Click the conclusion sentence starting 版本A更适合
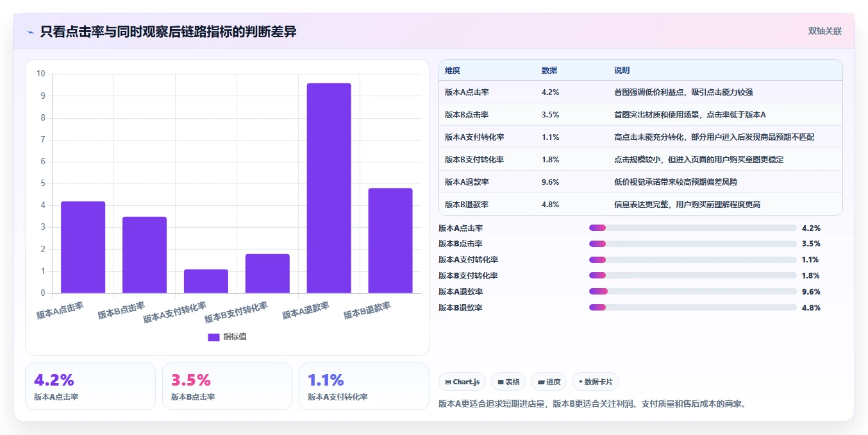The width and height of the screenshot is (868, 435). tap(592, 404)
